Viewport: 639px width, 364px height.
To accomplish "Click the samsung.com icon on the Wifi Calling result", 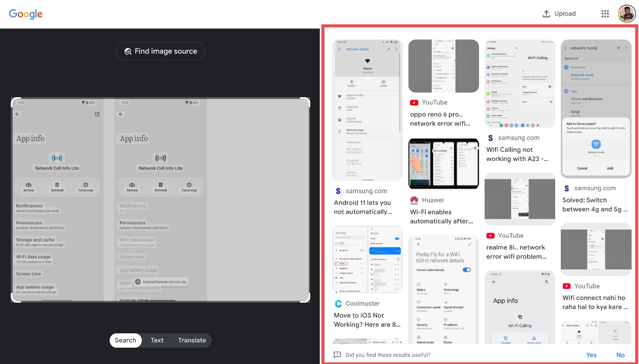I will 490,138.
